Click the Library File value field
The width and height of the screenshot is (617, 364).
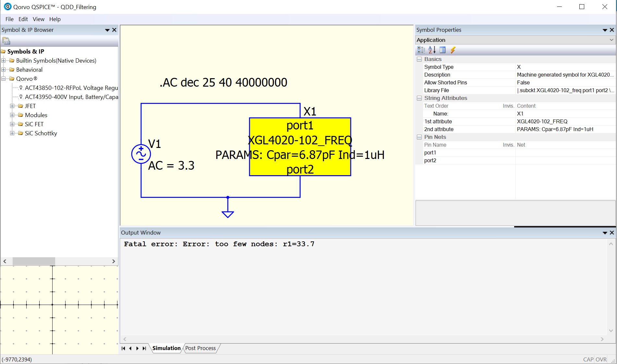(x=565, y=91)
